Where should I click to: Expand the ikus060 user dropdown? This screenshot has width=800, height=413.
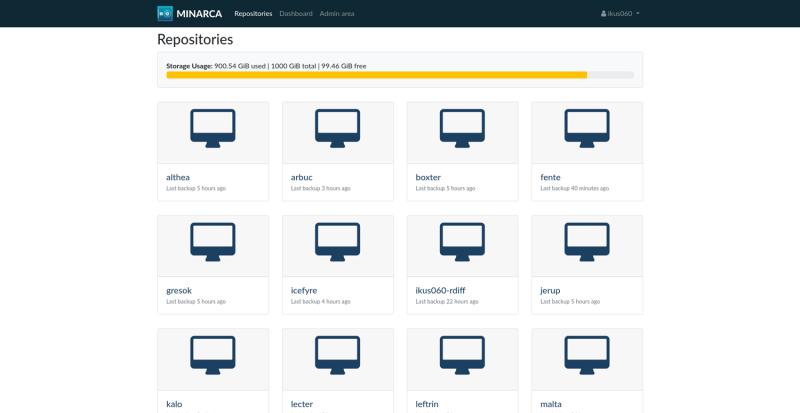[x=620, y=14]
